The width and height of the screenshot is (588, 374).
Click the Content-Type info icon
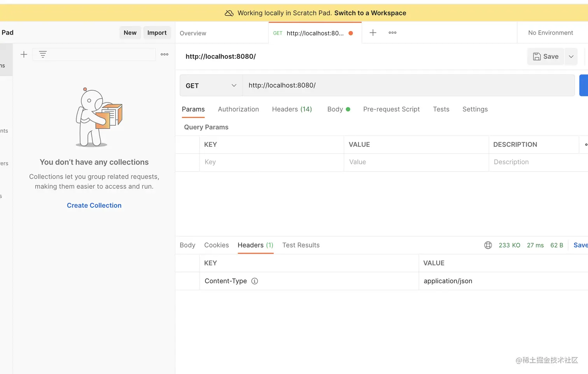point(255,281)
